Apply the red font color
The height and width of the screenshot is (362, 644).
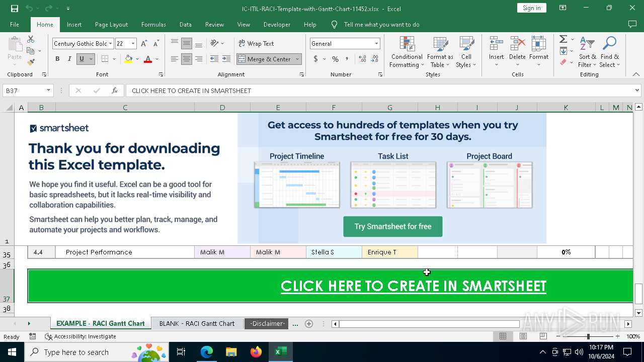click(x=148, y=59)
